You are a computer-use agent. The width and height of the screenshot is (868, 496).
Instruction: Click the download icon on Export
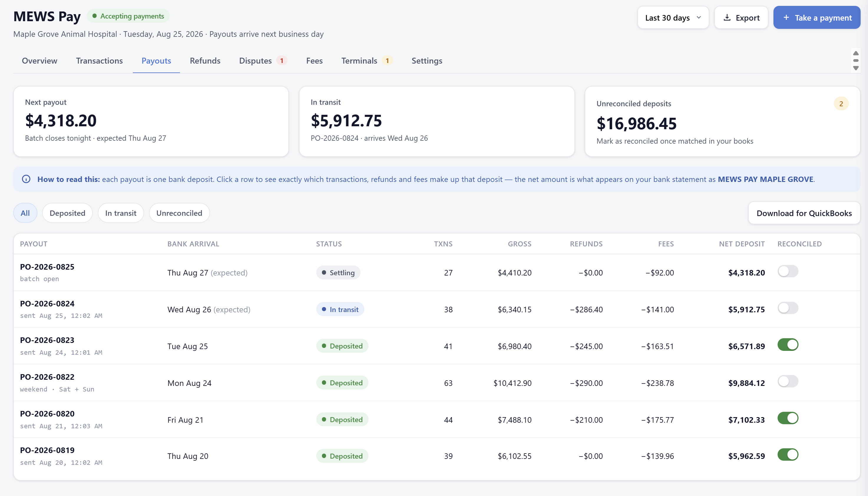coord(727,17)
